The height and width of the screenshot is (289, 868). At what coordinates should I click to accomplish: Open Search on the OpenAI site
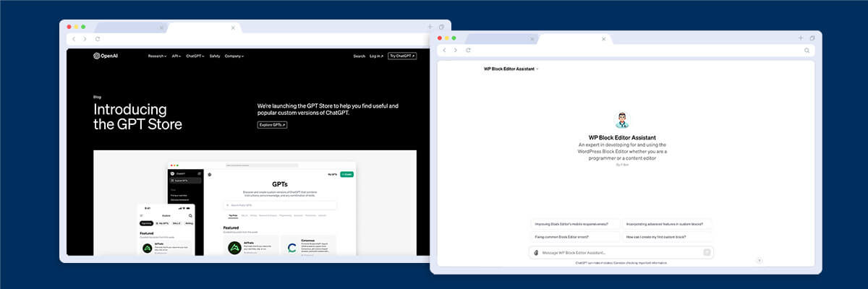click(359, 56)
